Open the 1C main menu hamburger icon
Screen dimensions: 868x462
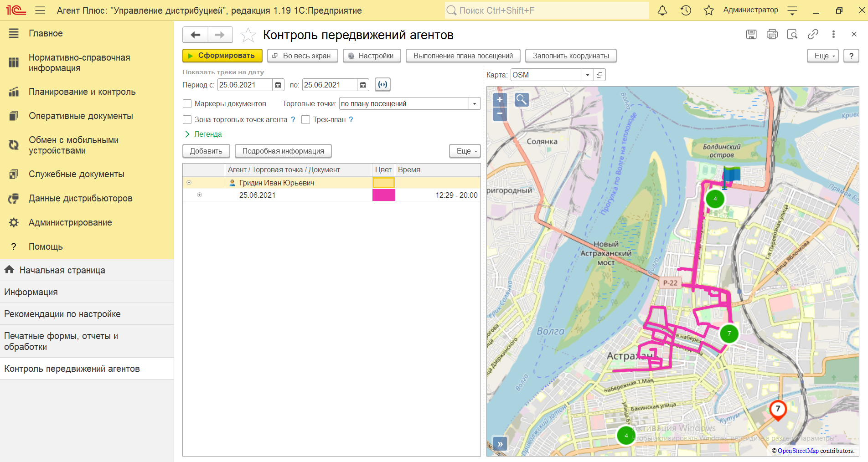40,10
